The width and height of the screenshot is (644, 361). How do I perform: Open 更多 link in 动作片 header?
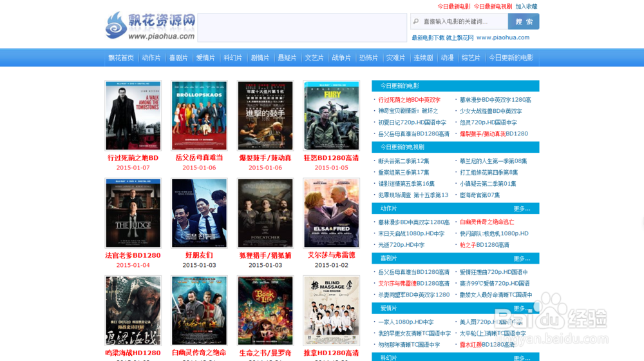pyautogui.click(x=522, y=209)
